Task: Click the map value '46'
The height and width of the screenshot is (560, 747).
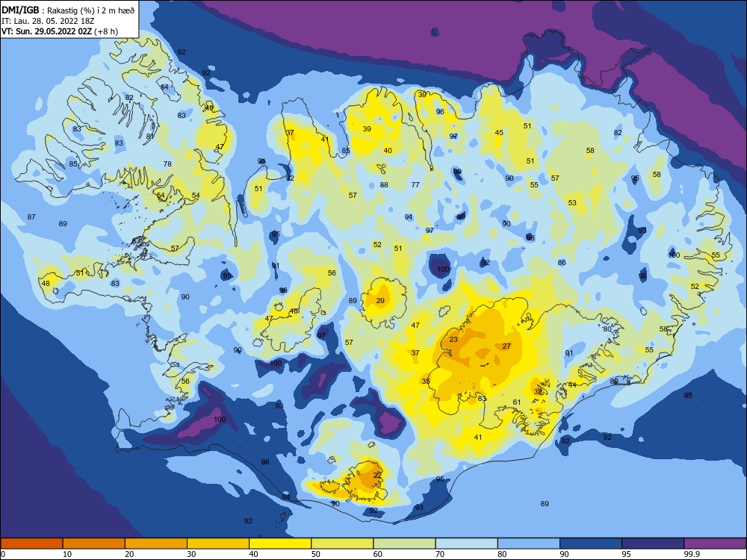Action: click(294, 311)
